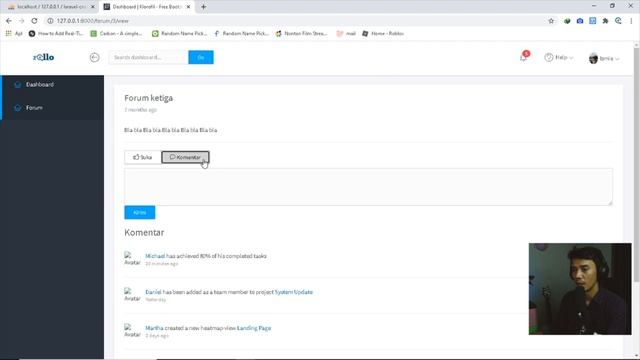
Task: Reload the page with the refresh icon
Action: pyautogui.click(x=34, y=20)
